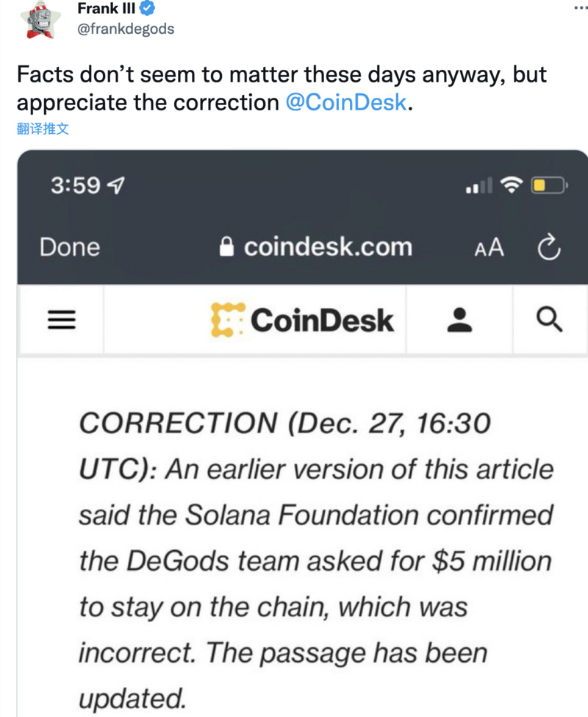Tap the AA text size control

tap(490, 248)
